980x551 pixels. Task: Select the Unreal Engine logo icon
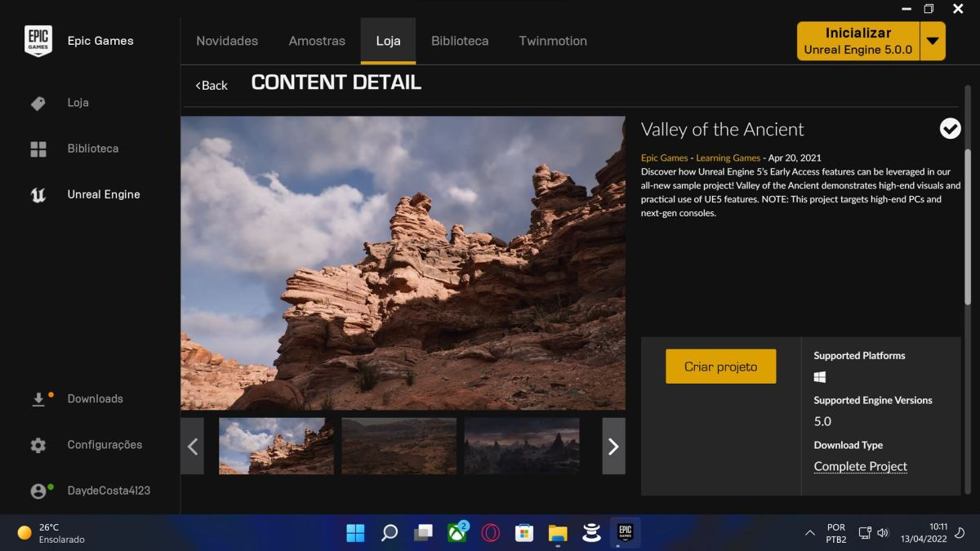38,195
